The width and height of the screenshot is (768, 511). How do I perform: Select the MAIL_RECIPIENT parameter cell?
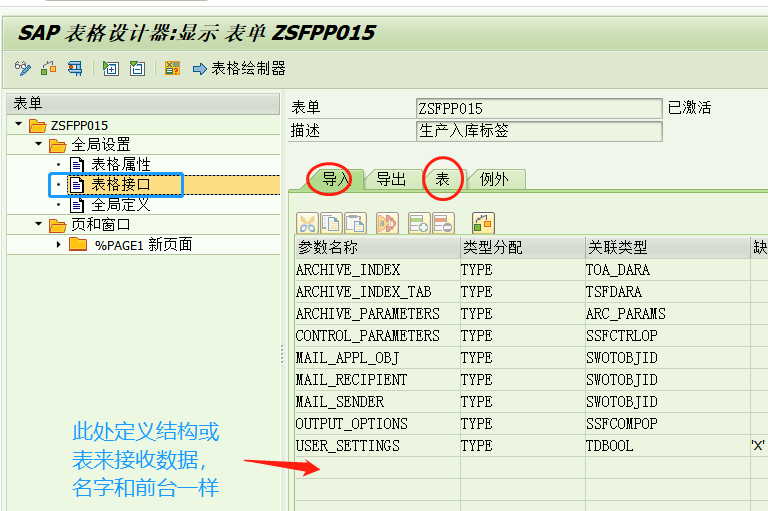(377, 380)
